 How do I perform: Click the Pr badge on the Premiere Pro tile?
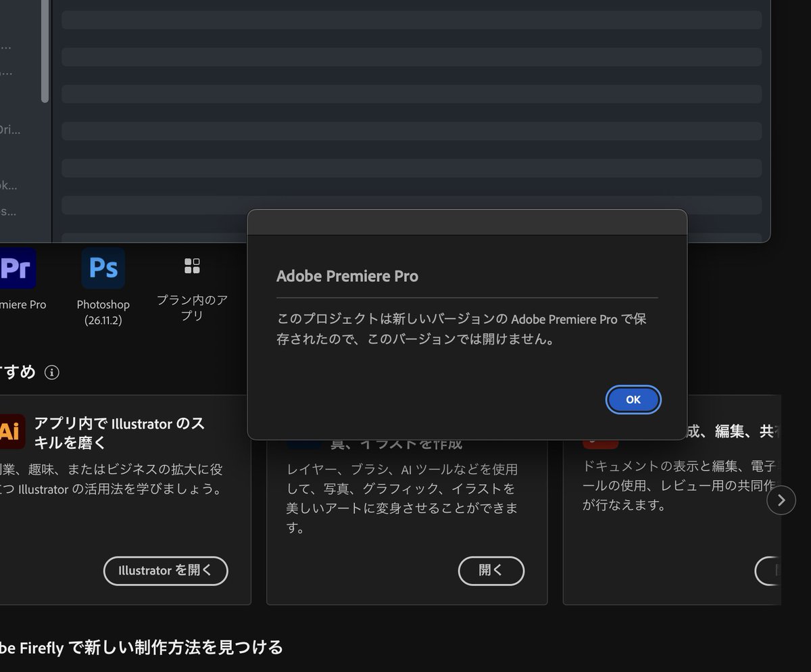pyautogui.click(x=17, y=268)
